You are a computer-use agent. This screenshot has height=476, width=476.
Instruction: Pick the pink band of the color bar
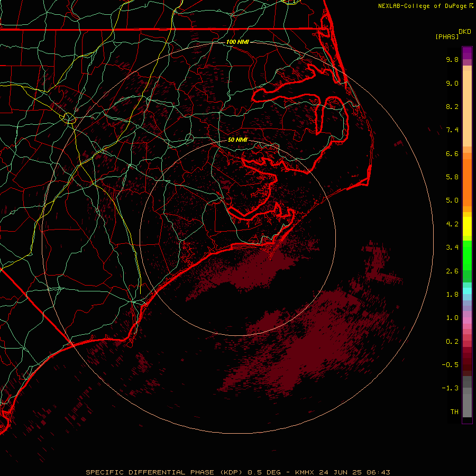tap(467, 321)
